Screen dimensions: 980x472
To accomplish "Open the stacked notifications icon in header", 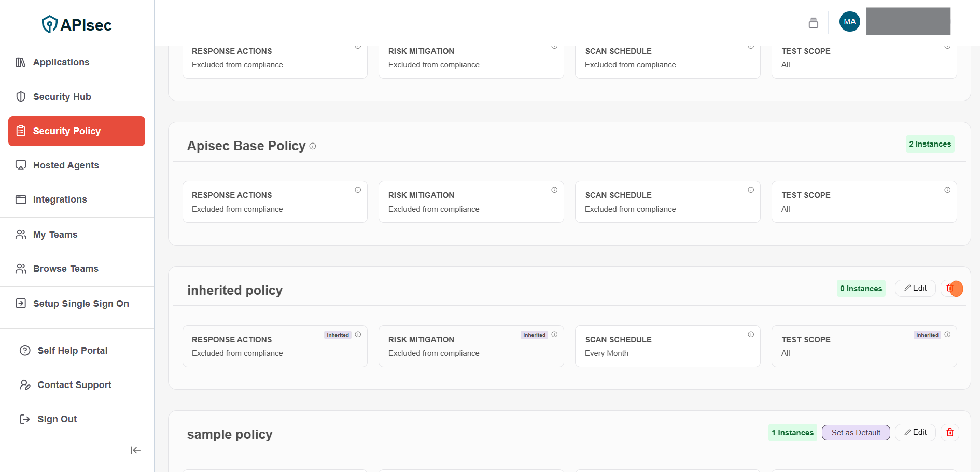I will [813, 22].
